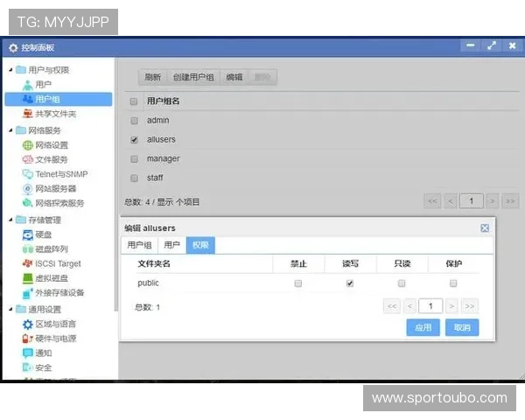Open 硬件与电源 icon

tap(27, 339)
